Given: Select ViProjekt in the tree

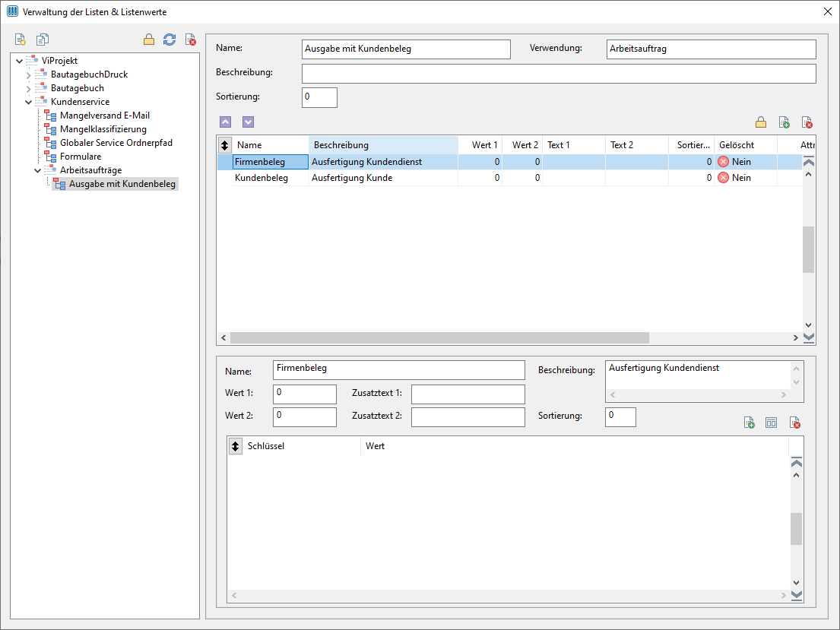Looking at the screenshot, I should pyautogui.click(x=59, y=61).
